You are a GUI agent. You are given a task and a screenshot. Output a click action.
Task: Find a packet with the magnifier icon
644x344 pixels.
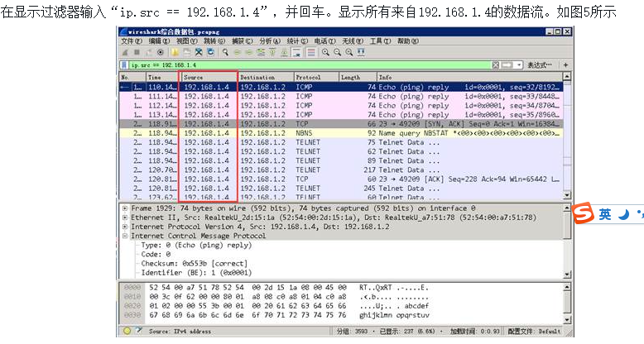point(225,53)
